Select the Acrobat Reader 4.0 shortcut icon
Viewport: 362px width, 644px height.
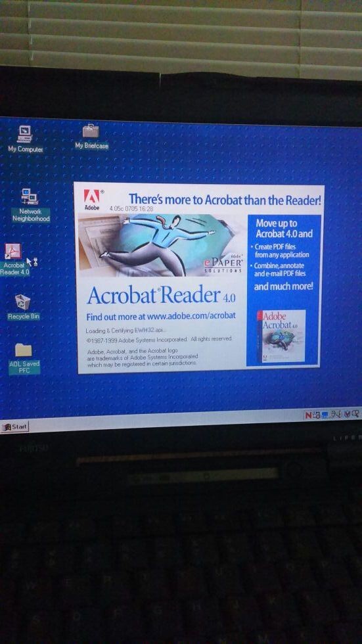point(14,260)
